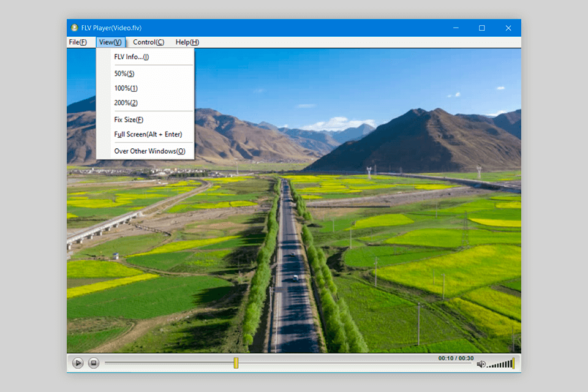Click the FLV Player title bar icon

pos(74,28)
